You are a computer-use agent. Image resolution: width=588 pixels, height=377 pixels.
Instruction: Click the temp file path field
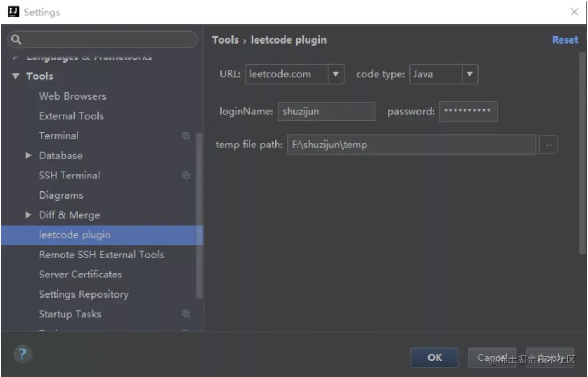point(412,145)
